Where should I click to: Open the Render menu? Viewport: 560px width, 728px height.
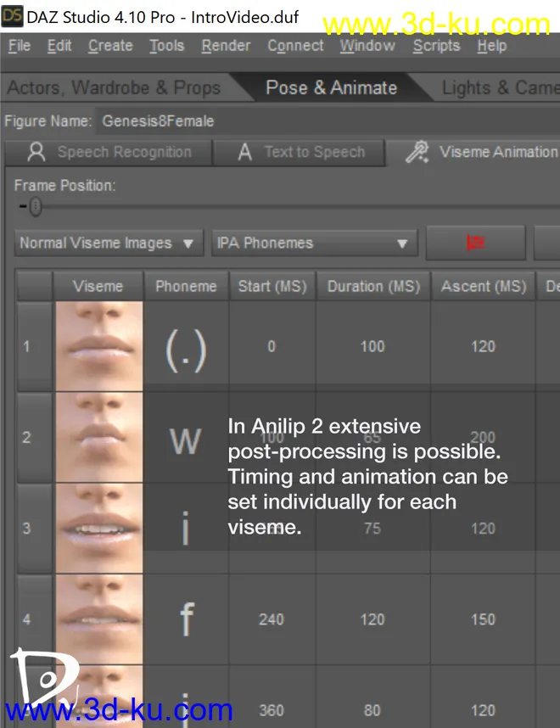pyautogui.click(x=226, y=46)
